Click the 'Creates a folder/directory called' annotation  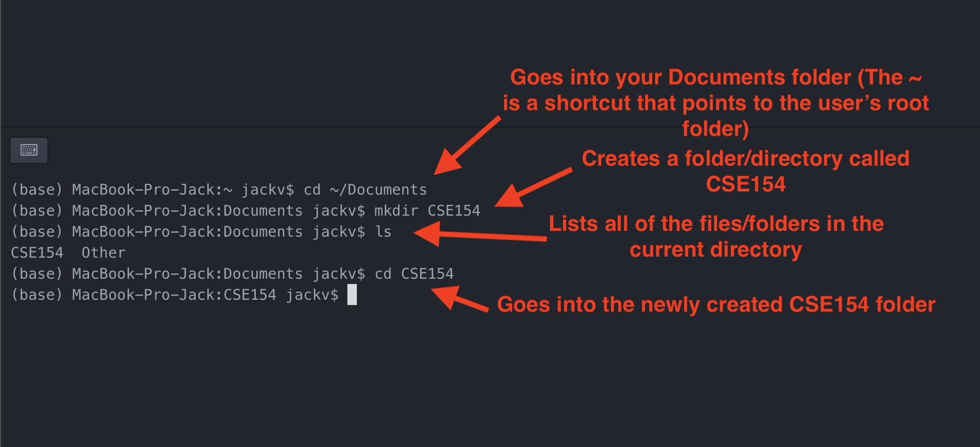tap(746, 171)
